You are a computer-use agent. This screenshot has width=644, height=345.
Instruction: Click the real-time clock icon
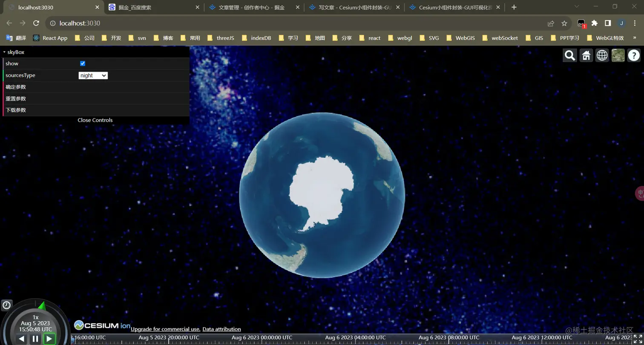pyautogui.click(x=6, y=305)
